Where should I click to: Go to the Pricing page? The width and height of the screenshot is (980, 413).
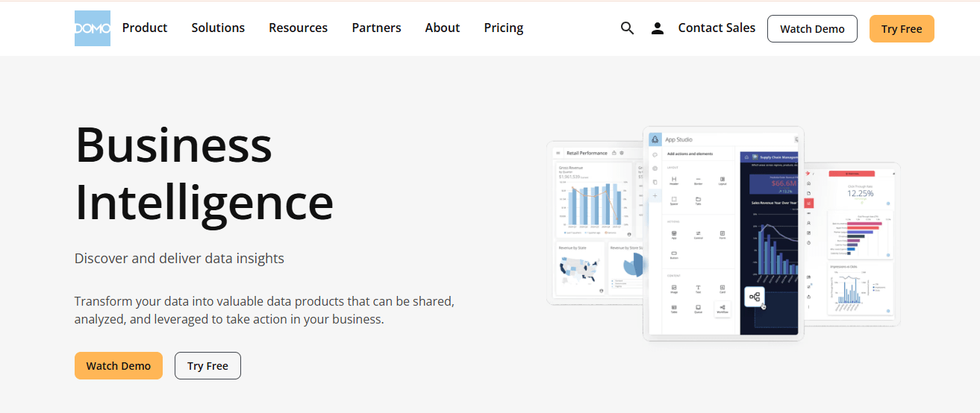click(503, 28)
